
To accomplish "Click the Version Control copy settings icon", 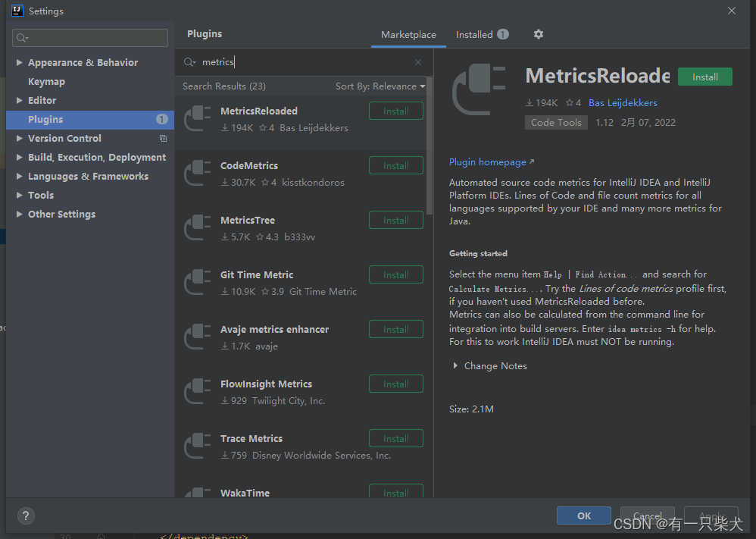I will [163, 139].
